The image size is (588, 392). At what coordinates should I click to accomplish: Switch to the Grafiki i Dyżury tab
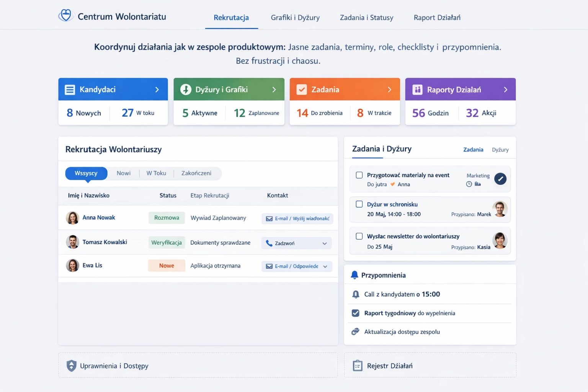click(295, 17)
